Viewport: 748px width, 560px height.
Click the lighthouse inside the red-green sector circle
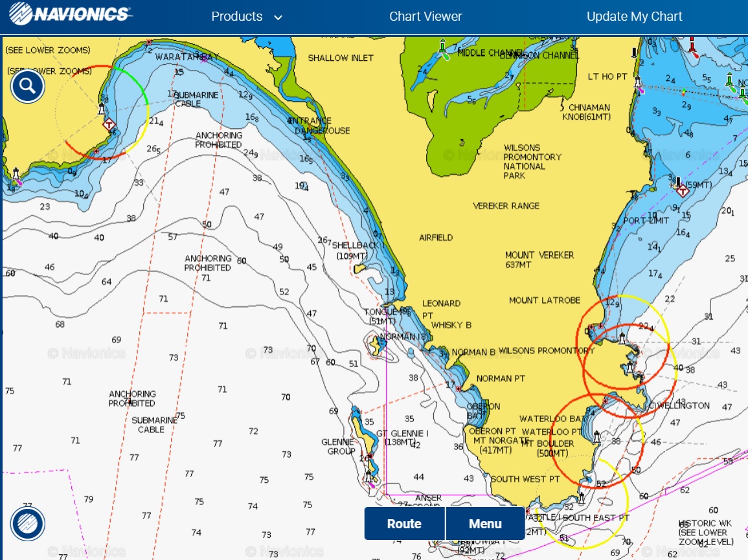[102, 107]
